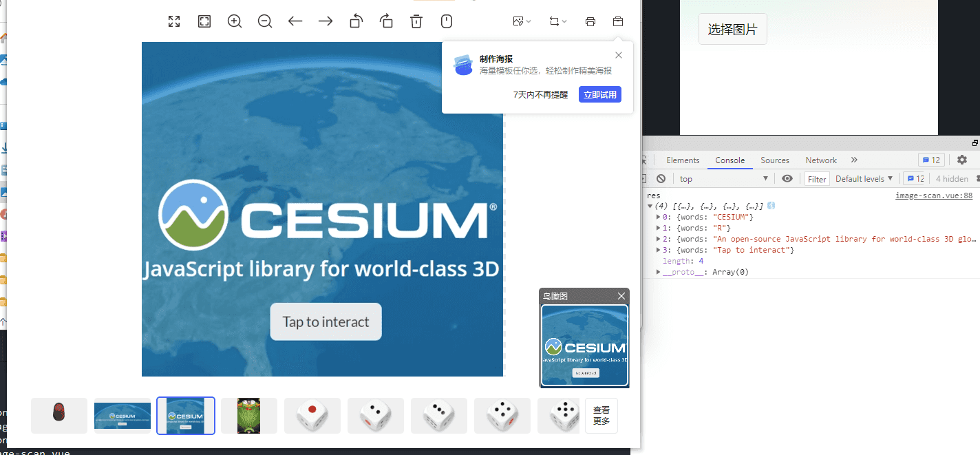Click the mouse-shaped toolbar icon
This screenshot has height=455, width=980.
pos(447,21)
